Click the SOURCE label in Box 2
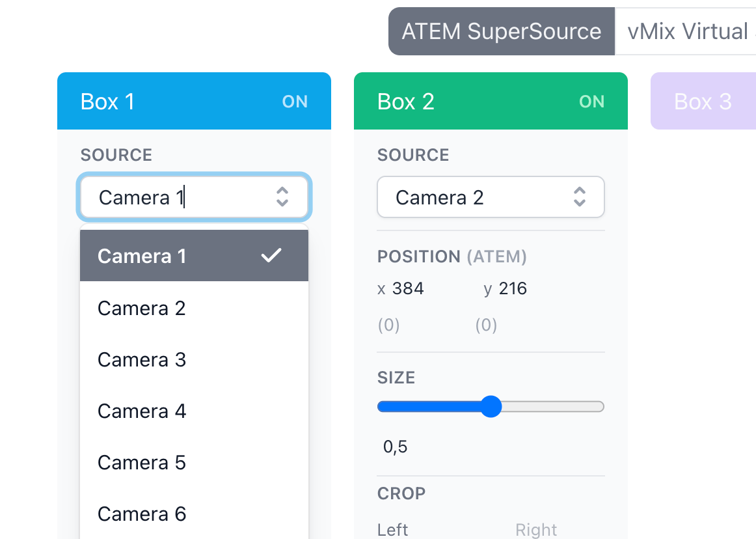756x539 pixels. [413, 155]
